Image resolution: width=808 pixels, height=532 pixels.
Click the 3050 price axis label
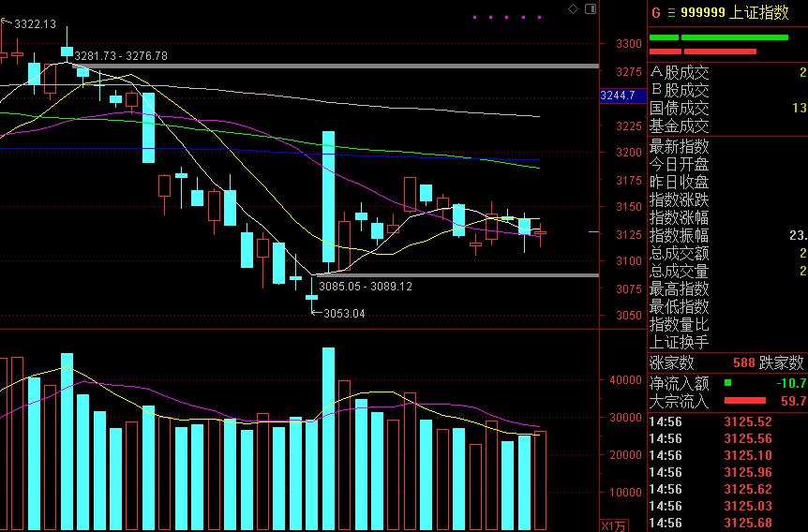pos(629,316)
